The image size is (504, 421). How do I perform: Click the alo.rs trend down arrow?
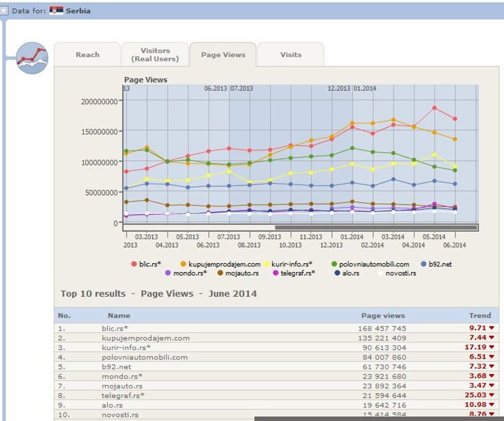tap(492, 405)
